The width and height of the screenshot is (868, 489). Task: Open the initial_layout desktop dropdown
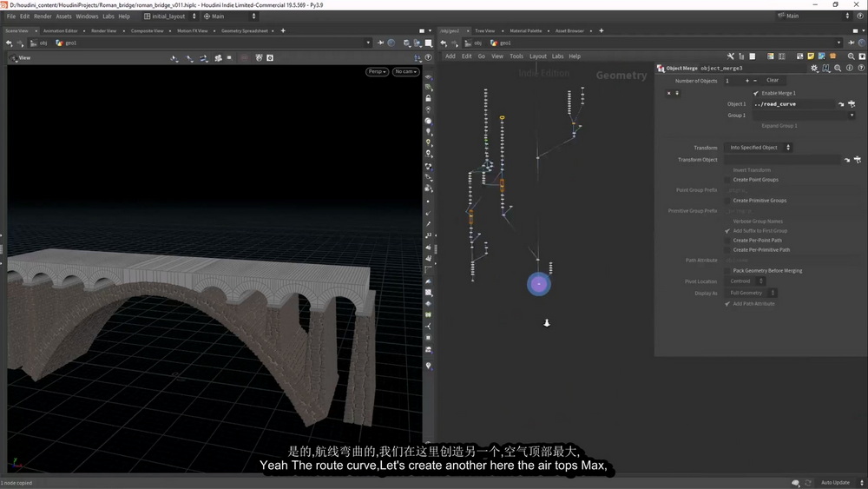169,16
